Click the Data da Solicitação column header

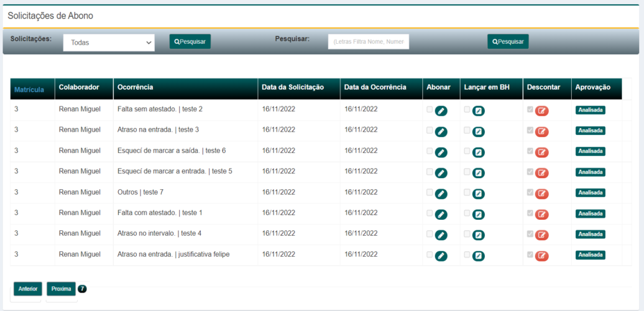click(292, 88)
